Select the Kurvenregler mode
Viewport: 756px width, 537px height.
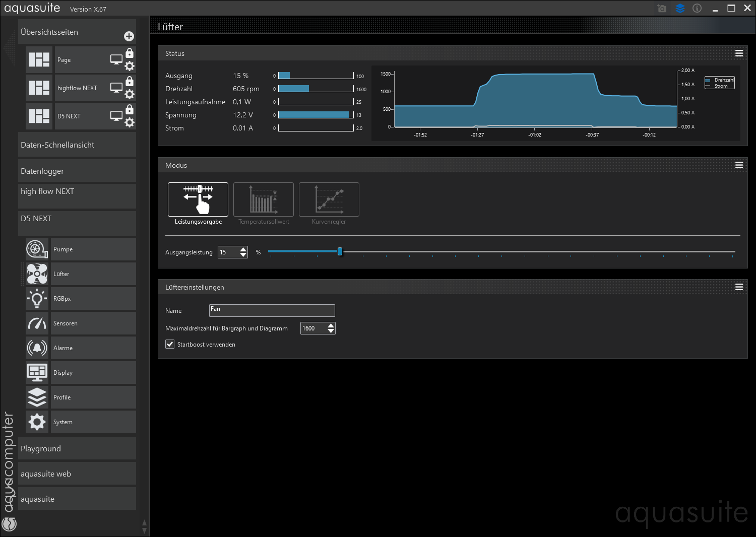[329, 199]
